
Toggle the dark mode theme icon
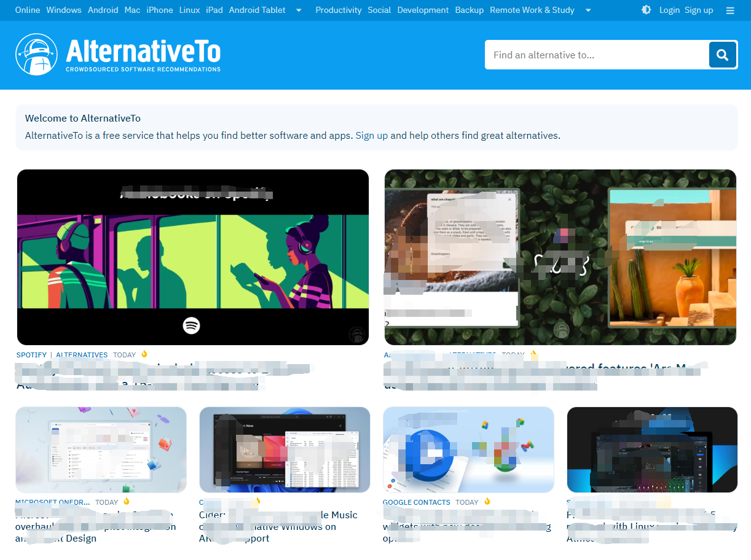click(646, 10)
